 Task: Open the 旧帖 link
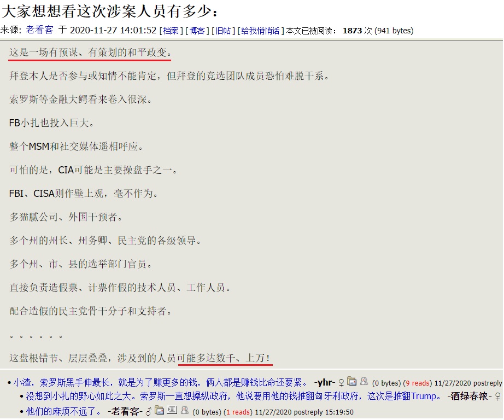[x=223, y=31]
